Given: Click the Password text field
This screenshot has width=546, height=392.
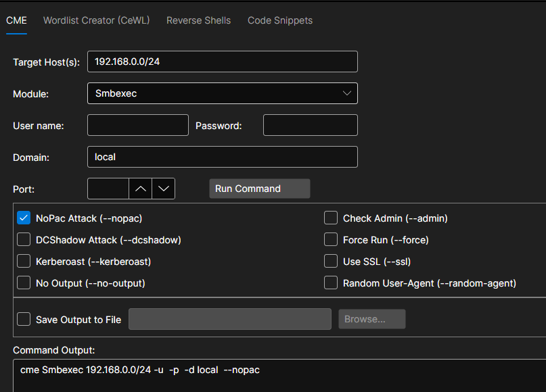Looking at the screenshot, I should [310, 125].
